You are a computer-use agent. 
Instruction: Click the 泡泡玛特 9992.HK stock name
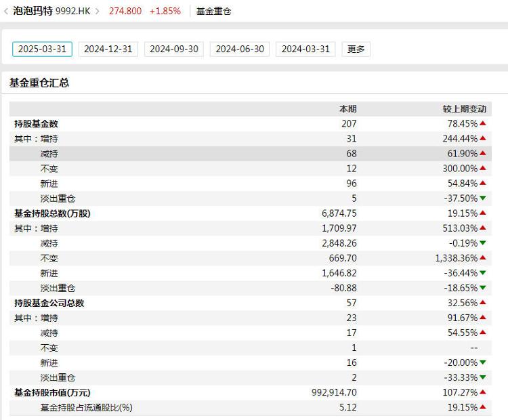pyautogui.click(x=51, y=11)
